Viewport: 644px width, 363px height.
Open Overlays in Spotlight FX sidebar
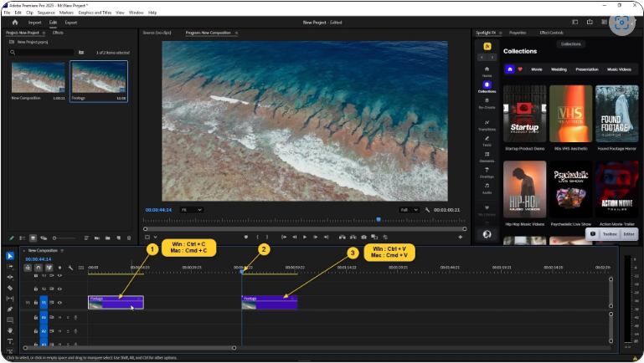487,172
